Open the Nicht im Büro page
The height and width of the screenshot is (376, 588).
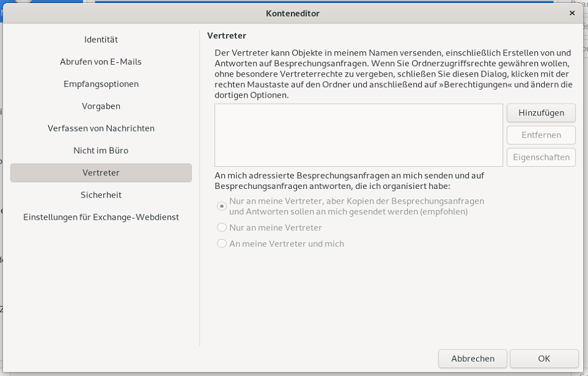pos(101,151)
